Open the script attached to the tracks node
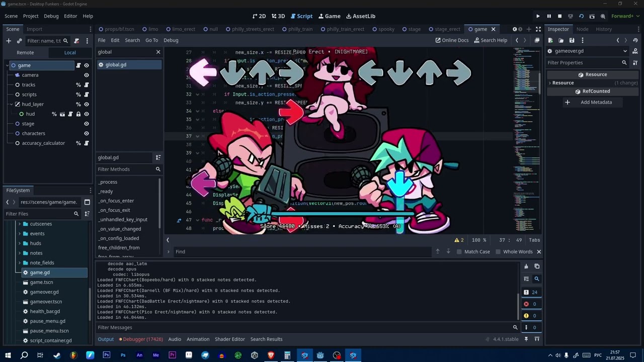The width and height of the screenshot is (644, 362). [x=87, y=85]
